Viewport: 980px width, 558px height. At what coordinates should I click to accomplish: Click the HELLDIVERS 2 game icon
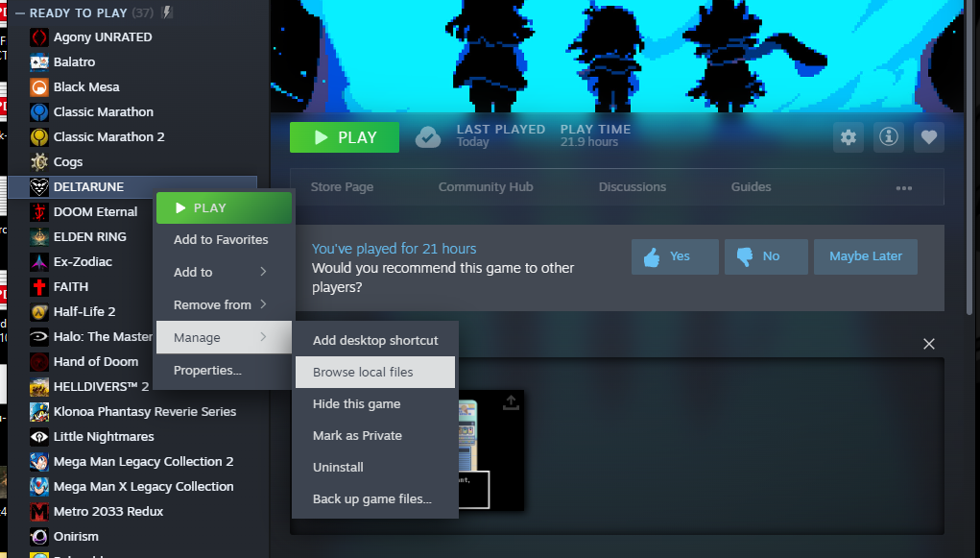coord(39,387)
